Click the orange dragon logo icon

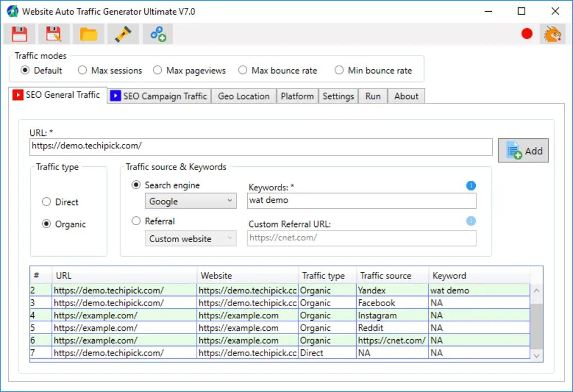tap(552, 34)
